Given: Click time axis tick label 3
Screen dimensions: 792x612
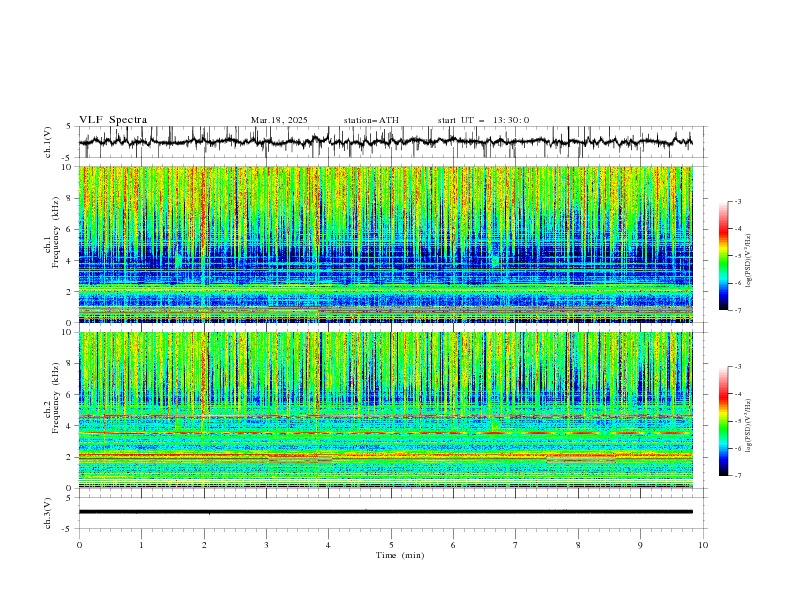Looking at the screenshot, I should [266, 545].
